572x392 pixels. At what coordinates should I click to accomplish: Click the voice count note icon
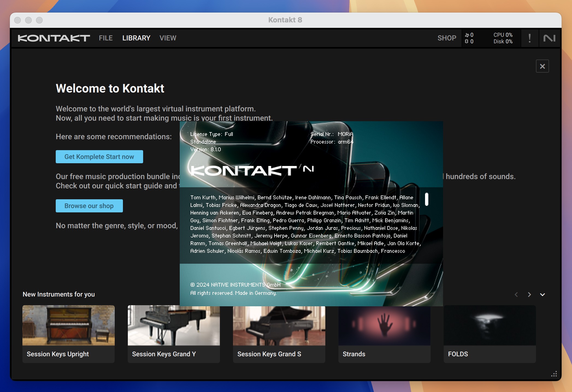click(x=467, y=35)
